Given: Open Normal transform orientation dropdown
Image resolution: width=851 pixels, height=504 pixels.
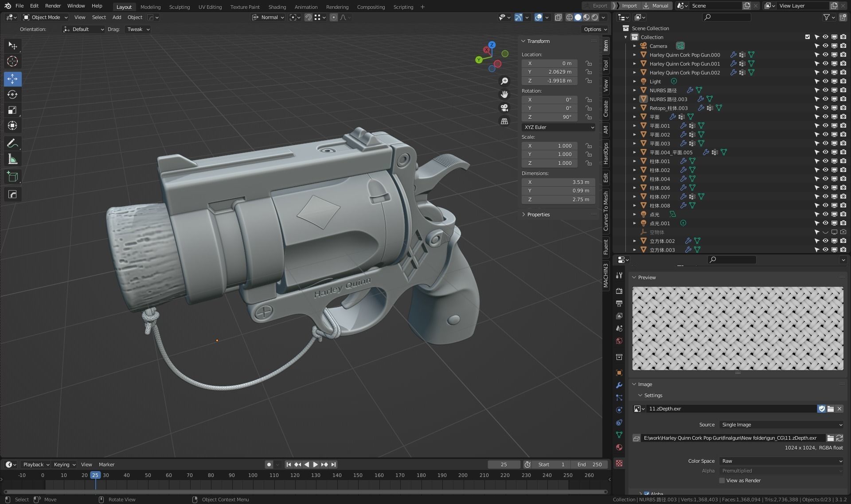Looking at the screenshot, I should [x=268, y=17].
